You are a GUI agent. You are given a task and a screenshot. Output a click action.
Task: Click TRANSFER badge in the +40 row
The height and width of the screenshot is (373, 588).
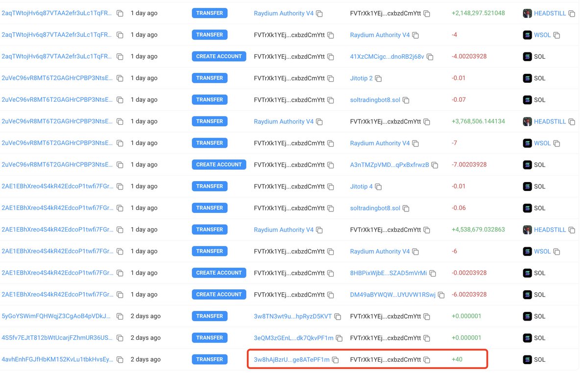(210, 359)
